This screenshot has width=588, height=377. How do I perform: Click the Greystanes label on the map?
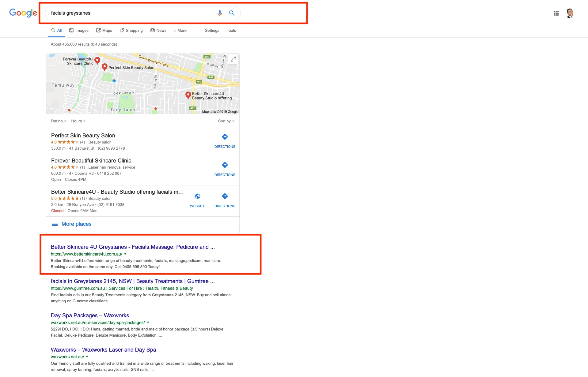point(124,110)
